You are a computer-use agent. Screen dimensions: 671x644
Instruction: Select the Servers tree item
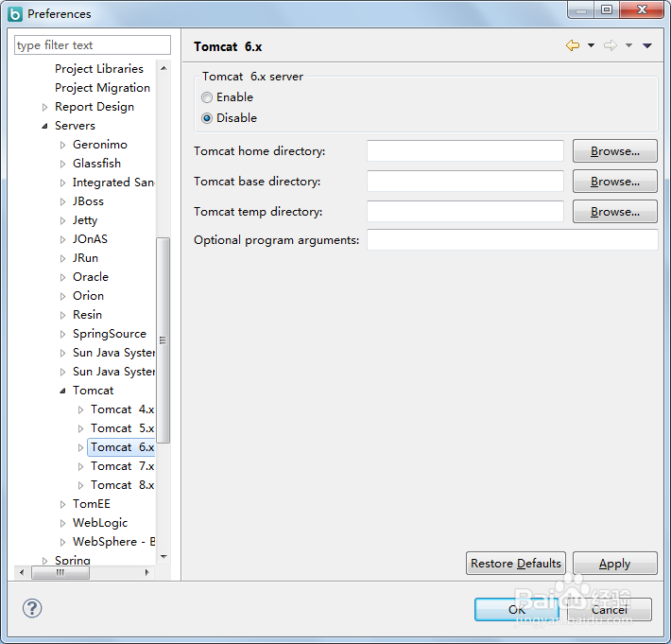[x=75, y=126]
